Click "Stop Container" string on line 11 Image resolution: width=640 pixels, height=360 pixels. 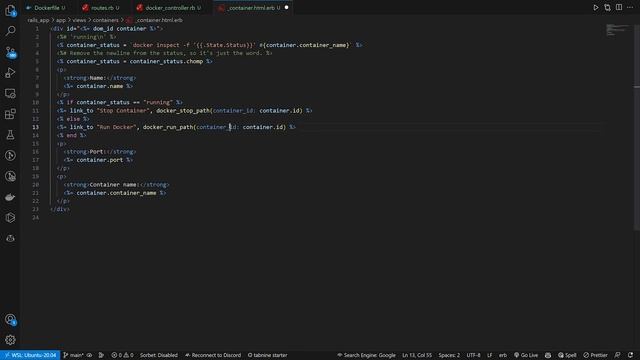coord(123,111)
